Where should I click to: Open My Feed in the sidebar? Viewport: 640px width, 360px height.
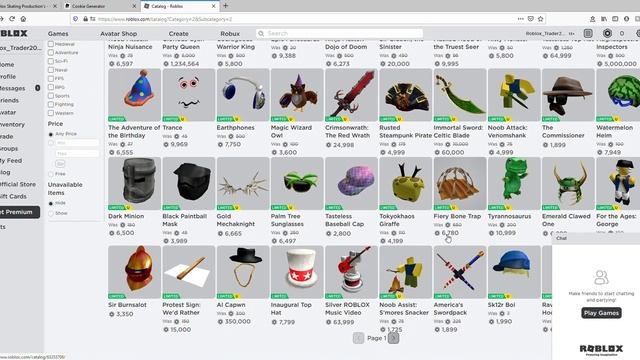click(x=11, y=160)
